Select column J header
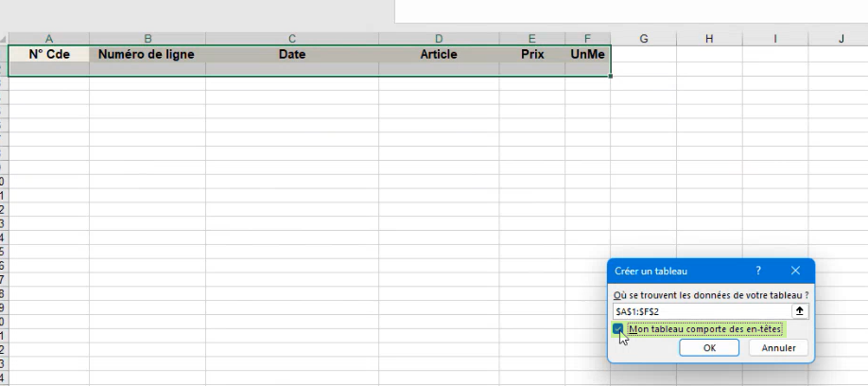 [841, 39]
